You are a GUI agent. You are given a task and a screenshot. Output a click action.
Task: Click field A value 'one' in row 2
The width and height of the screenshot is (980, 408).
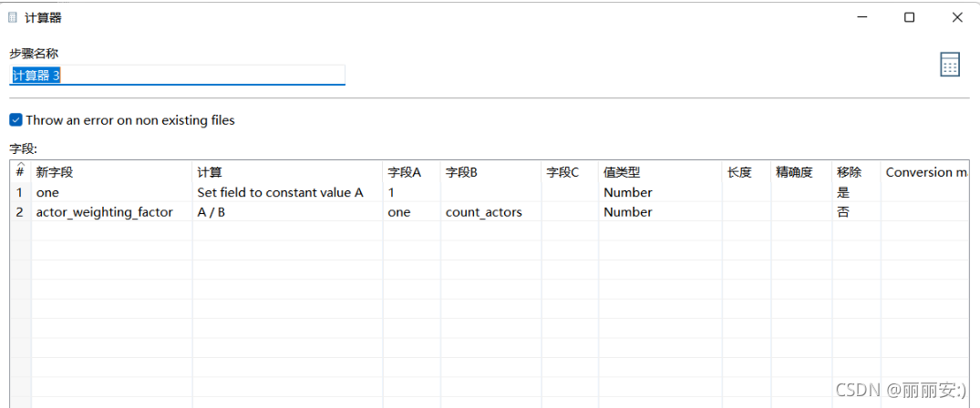[x=411, y=212]
